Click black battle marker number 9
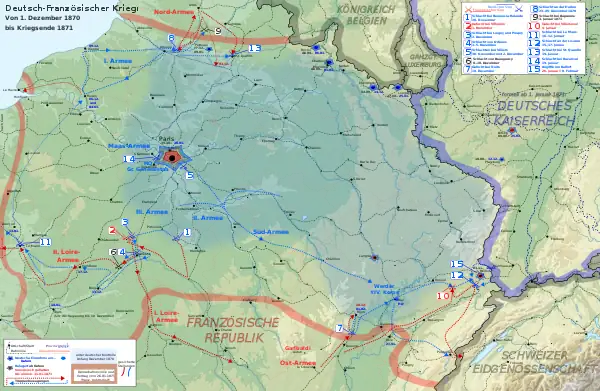Screen dimensions: 600x391 tap(218, 31)
